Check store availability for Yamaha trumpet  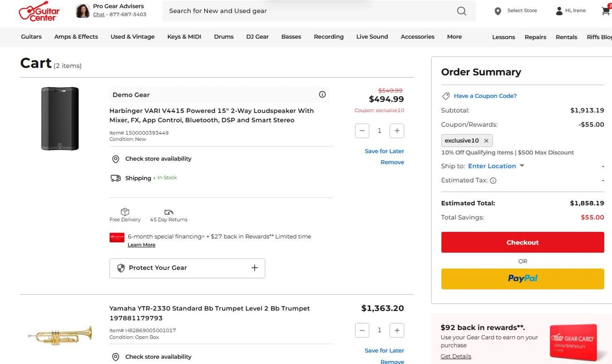point(158,357)
